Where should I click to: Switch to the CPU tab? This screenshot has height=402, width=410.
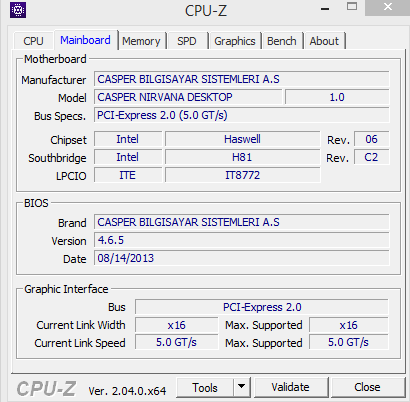(x=33, y=41)
